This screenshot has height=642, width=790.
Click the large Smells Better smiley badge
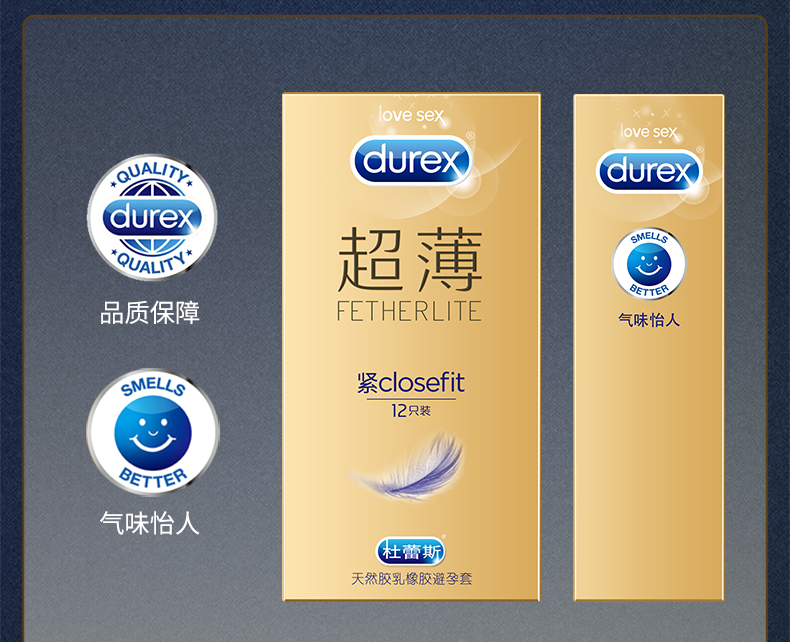[x=153, y=432]
